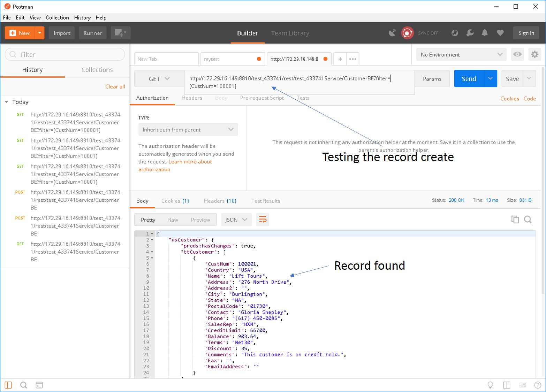Open tab options ellipsis menu
546x392 pixels.
pos(352,59)
